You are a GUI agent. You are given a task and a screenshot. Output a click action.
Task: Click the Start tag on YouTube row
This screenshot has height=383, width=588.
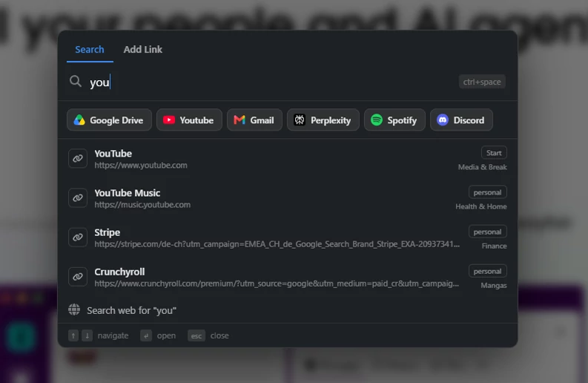tap(494, 153)
